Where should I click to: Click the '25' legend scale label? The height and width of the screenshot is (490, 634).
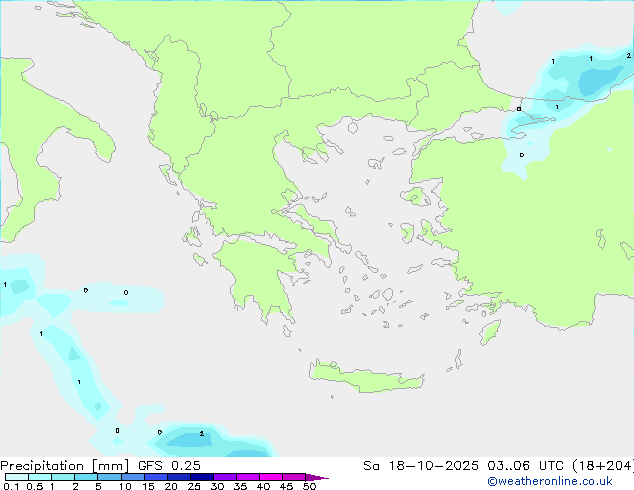coord(194,486)
